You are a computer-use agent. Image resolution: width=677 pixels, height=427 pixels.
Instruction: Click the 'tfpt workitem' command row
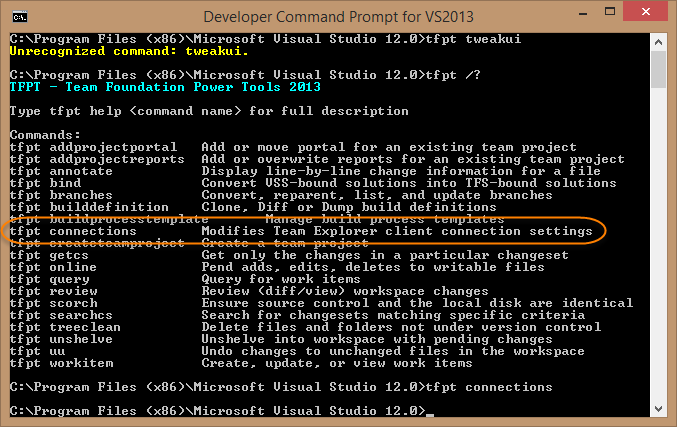point(241,364)
